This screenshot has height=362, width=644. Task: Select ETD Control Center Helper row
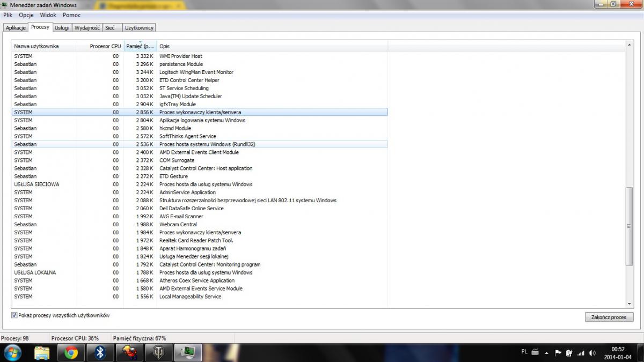(200, 80)
